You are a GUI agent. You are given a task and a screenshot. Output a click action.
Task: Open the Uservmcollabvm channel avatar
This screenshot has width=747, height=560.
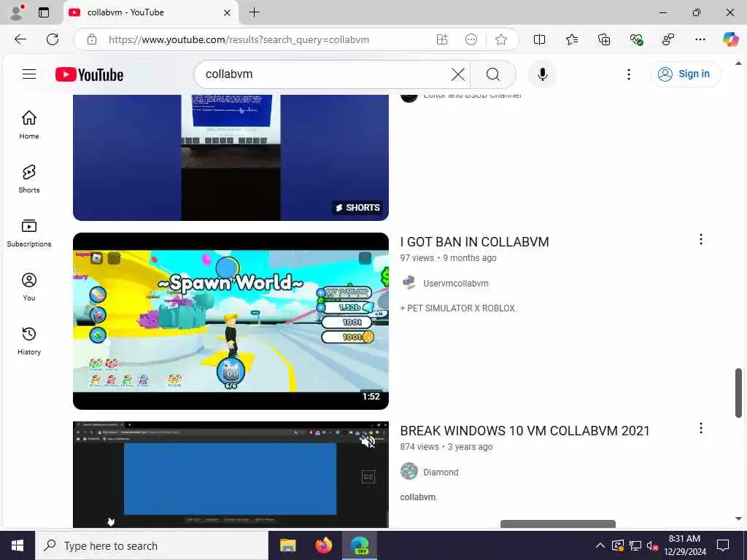(409, 283)
